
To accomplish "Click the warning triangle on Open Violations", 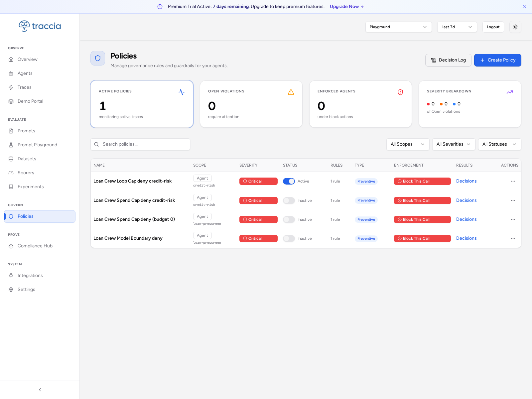I will coord(291,92).
